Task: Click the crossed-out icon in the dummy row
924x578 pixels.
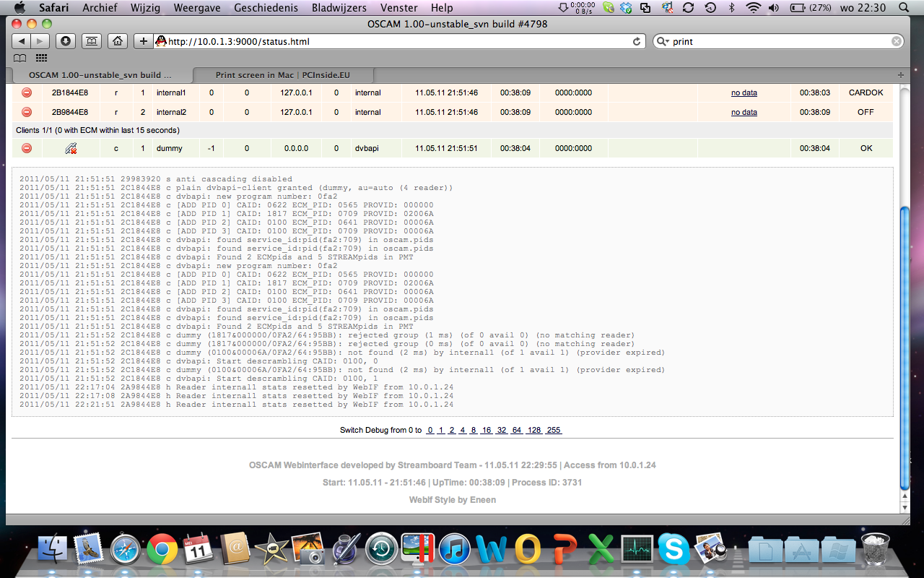Action: (71, 148)
